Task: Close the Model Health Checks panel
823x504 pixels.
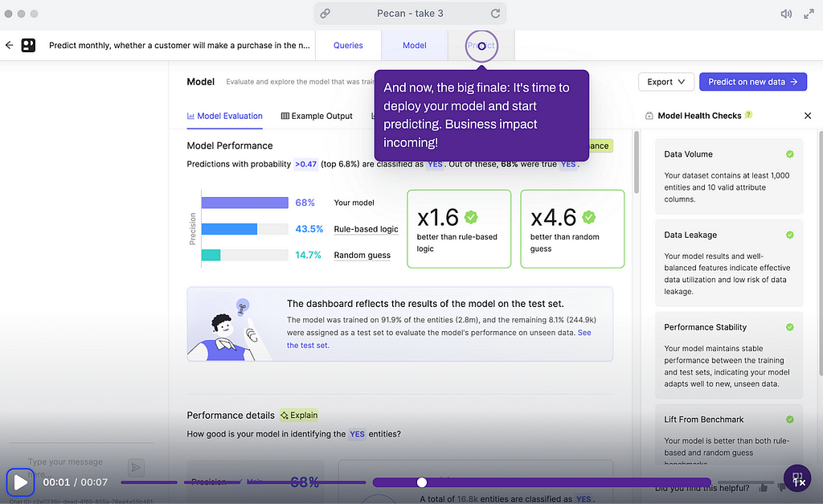Action: point(808,116)
